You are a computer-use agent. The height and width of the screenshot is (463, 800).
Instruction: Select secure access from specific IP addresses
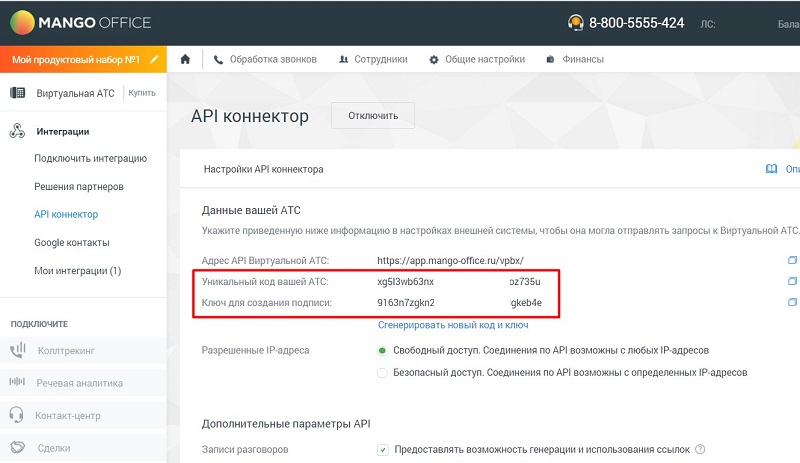point(382,373)
